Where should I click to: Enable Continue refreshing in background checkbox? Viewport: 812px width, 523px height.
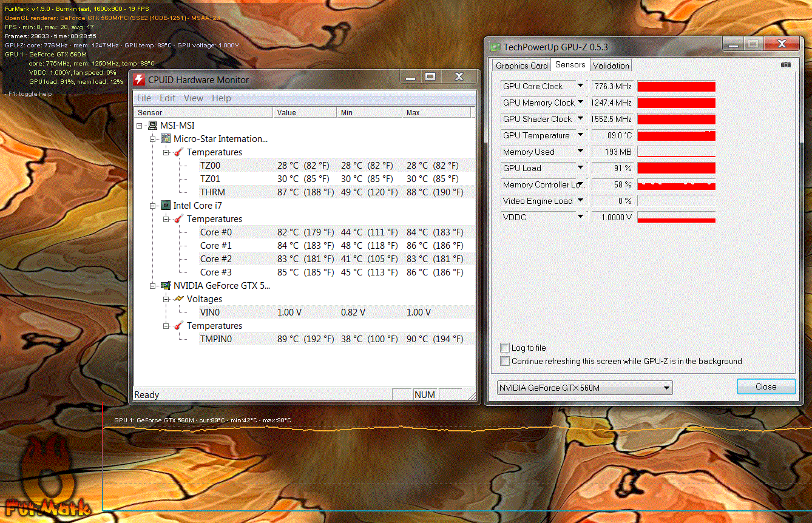tap(505, 361)
